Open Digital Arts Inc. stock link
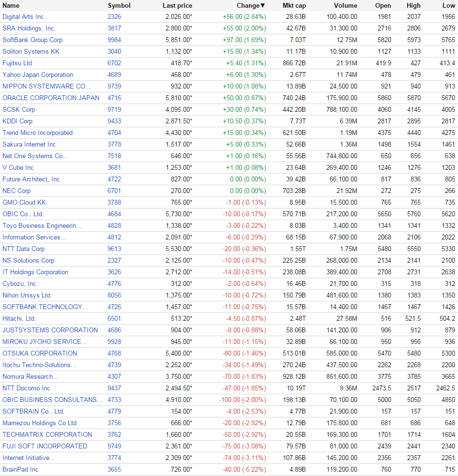Image resolution: width=458 pixels, height=476 pixels. click(24, 17)
